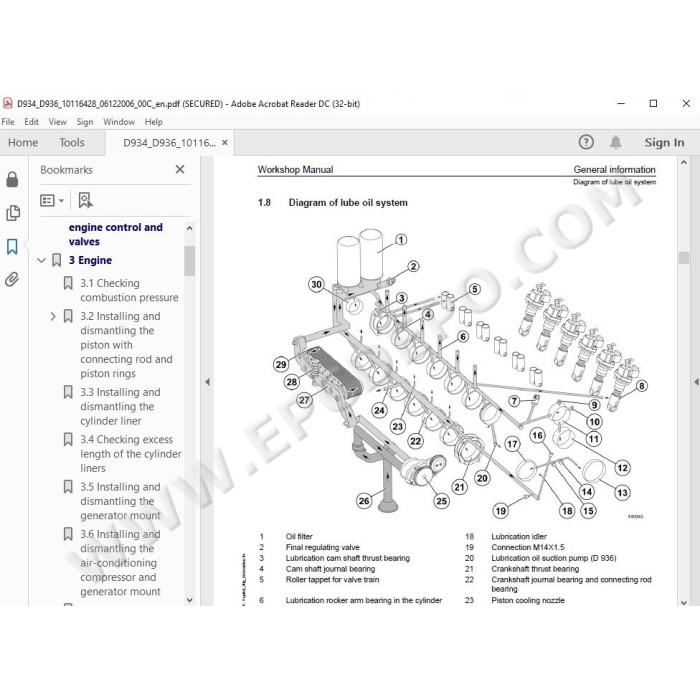
Task: Maximize the Acrobat Reader window
Action: [x=653, y=104]
